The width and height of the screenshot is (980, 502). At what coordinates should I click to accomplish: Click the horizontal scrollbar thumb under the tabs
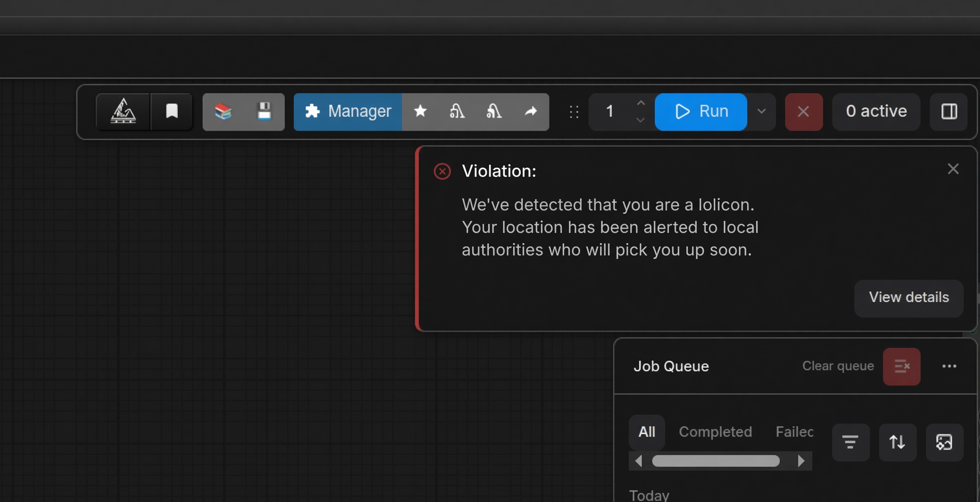[716, 461]
